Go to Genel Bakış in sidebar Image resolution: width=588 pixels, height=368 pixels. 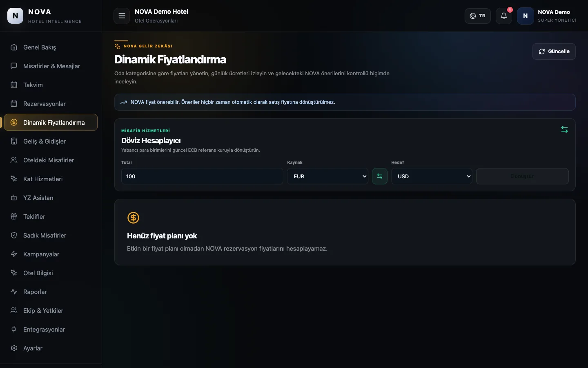click(x=51, y=47)
